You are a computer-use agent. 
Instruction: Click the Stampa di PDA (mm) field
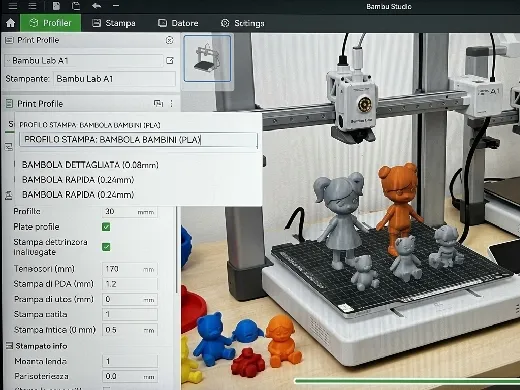(130, 284)
